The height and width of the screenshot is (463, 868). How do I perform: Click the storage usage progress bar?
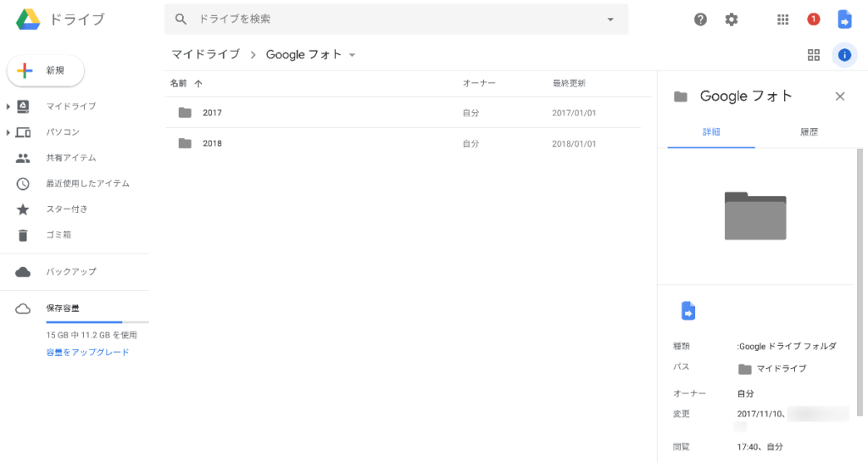coord(97,321)
